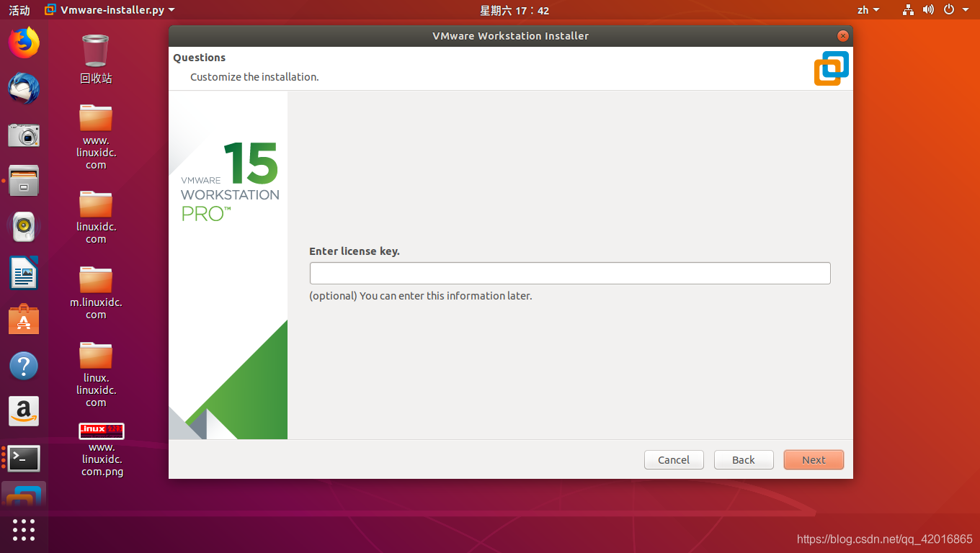
Task: Launch Amazon from the dock
Action: click(24, 412)
